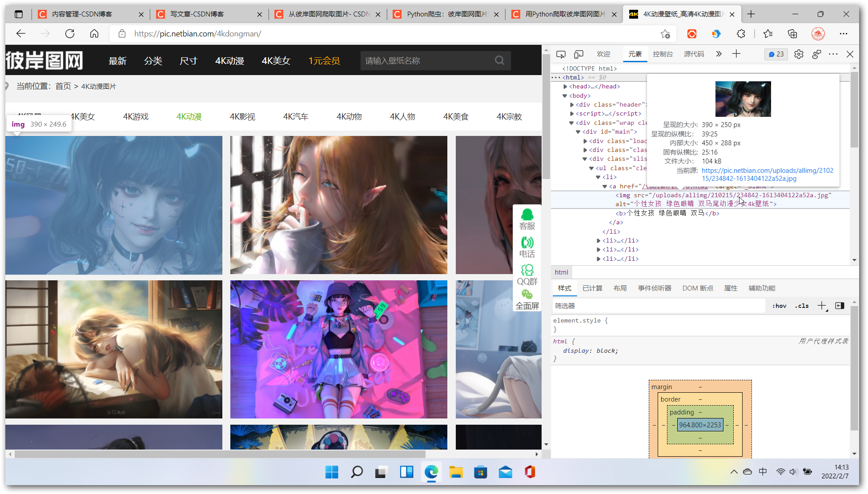Toggle .cls class editor

click(x=802, y=306)
